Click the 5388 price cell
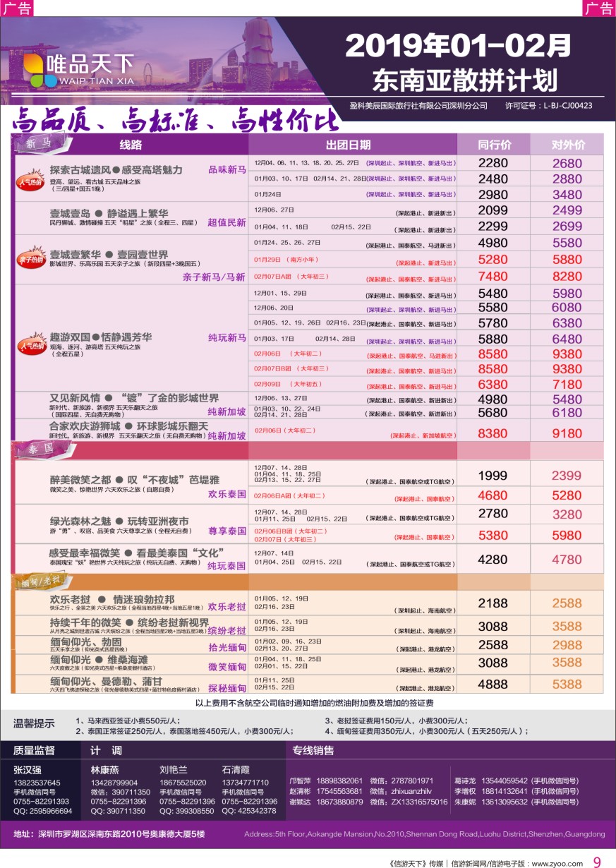 pos(567,684)
